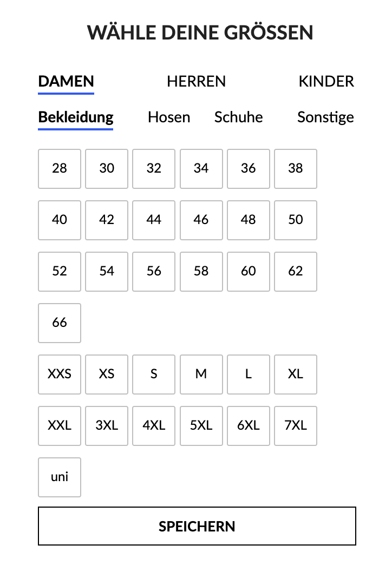Open the KINDER category tab
This screenshot has width=392, height=578.
(326, 82)
